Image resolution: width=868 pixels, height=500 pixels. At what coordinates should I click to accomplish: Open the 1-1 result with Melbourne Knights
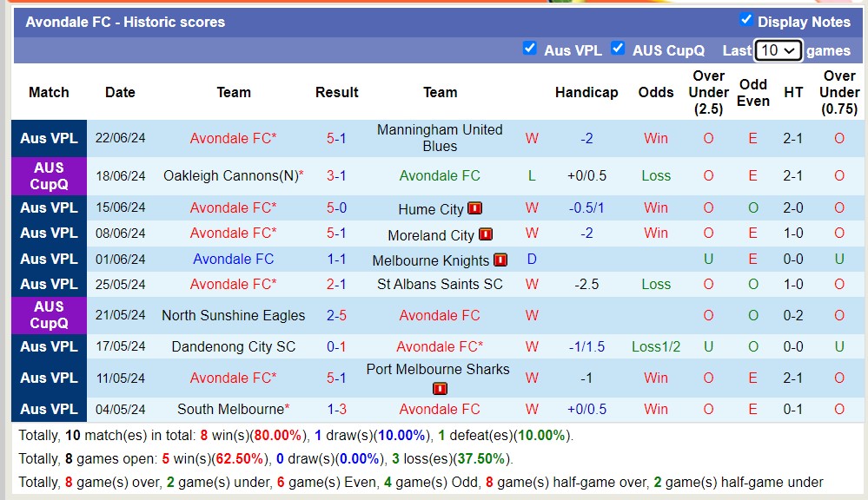(336, 259)
